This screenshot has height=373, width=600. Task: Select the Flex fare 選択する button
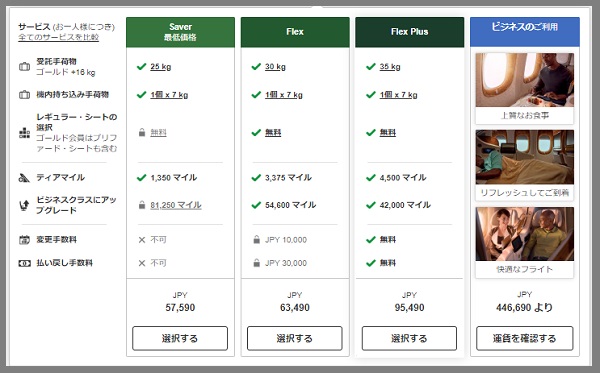click(295, 338)
